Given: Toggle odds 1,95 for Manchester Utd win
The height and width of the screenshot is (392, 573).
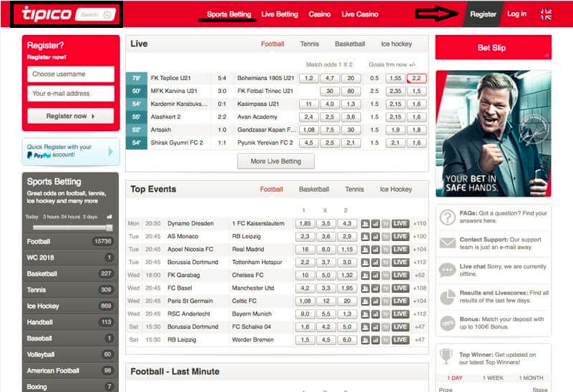Looking at the screenshot, I should click(347, 288).
